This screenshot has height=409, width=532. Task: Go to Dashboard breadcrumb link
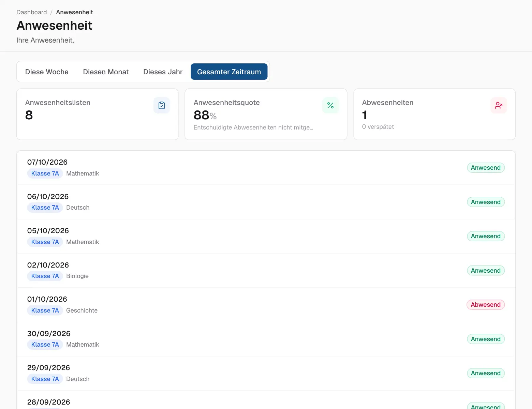32,12
